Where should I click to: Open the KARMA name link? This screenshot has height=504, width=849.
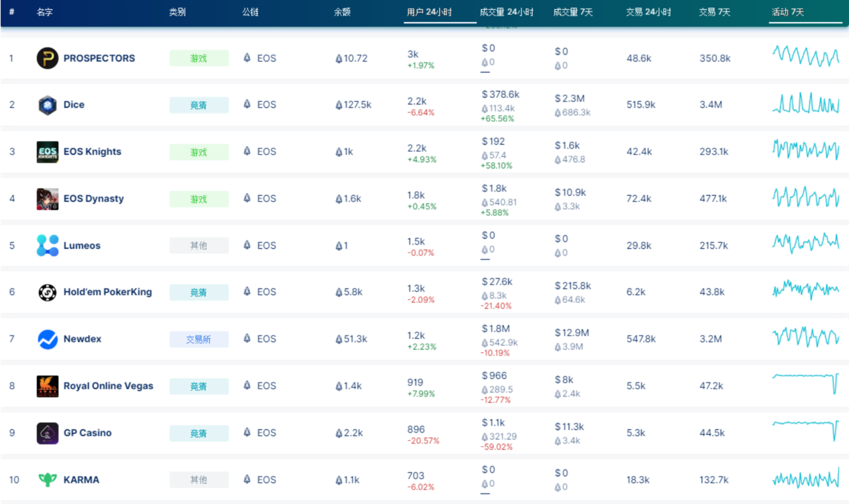[x=81, y=480]
